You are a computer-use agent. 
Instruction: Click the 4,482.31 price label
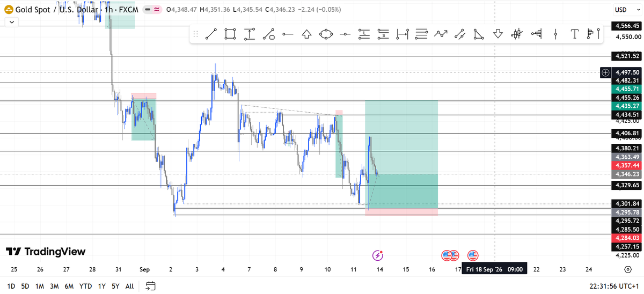click(626, 80)
